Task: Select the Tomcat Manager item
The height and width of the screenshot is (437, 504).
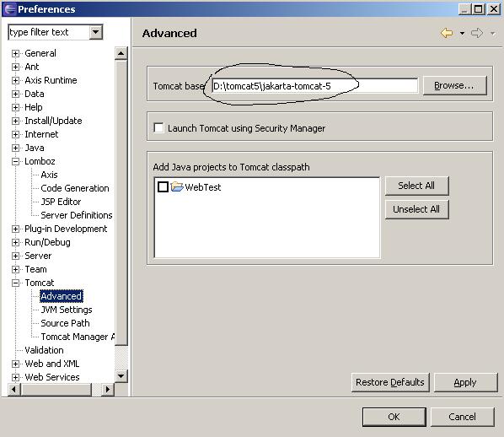Action: tap(78, 337)
